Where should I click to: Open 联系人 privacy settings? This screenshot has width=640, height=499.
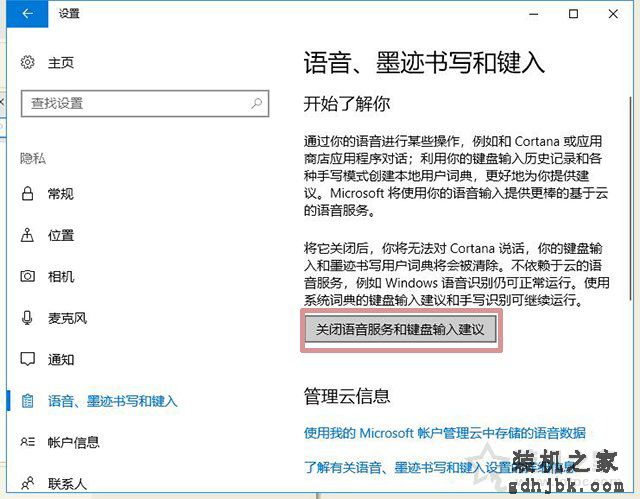(67, 484)
